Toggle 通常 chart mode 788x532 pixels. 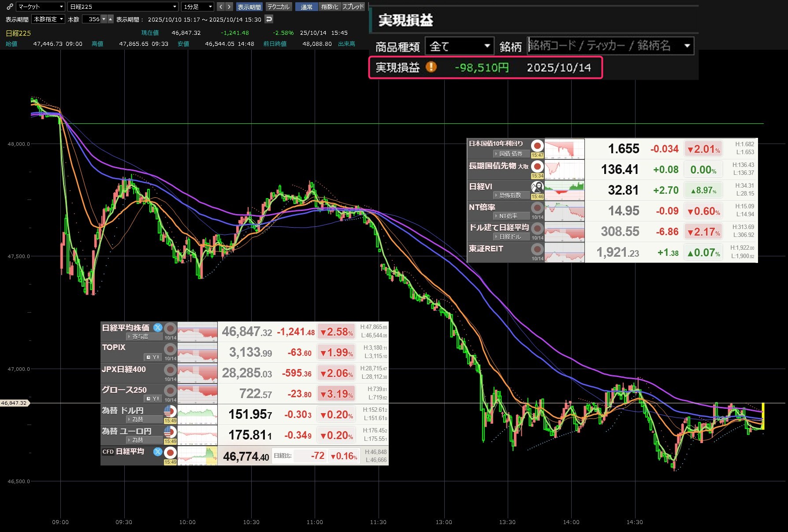click(306, 7)
